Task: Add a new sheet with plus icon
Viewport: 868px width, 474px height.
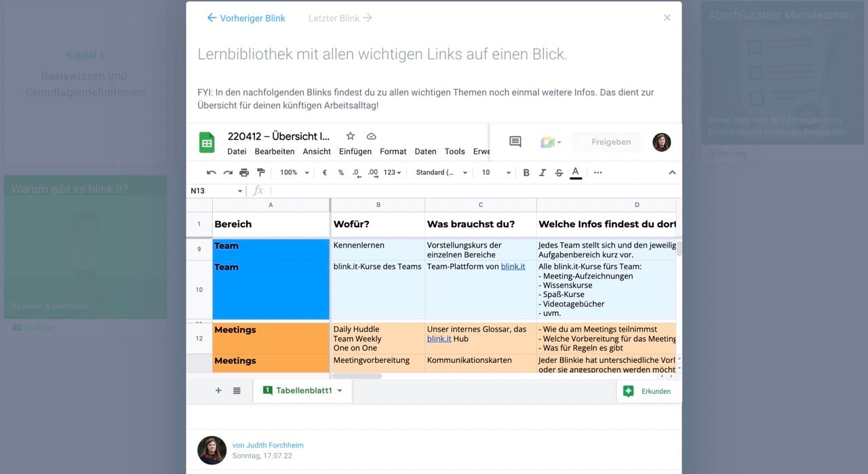Action: click(218, 391)
